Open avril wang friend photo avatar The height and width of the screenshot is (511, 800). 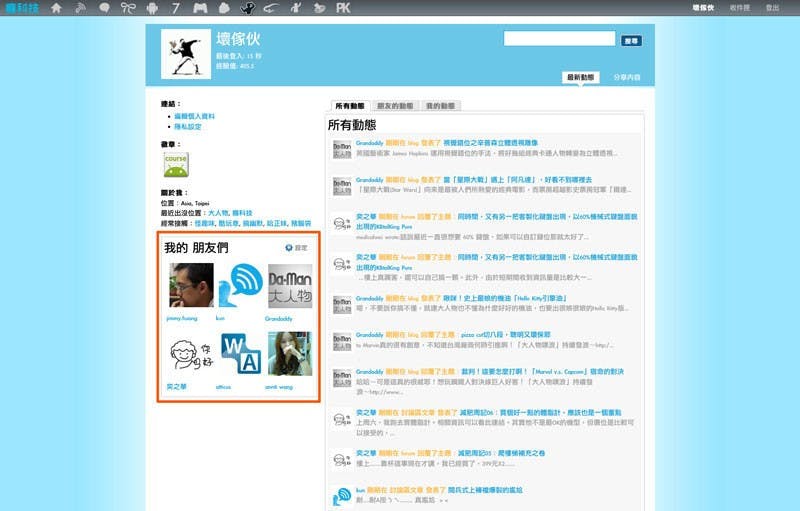pyautogui.click(x=290, y=354)
